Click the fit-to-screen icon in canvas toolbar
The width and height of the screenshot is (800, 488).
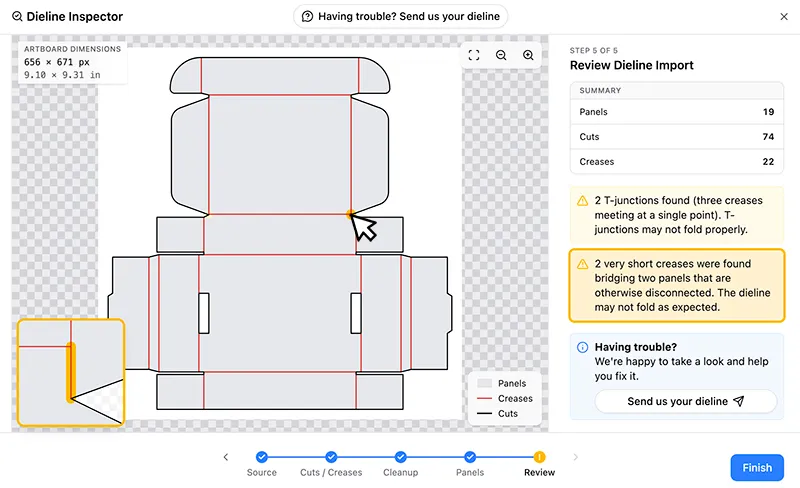tap(474, 55)
